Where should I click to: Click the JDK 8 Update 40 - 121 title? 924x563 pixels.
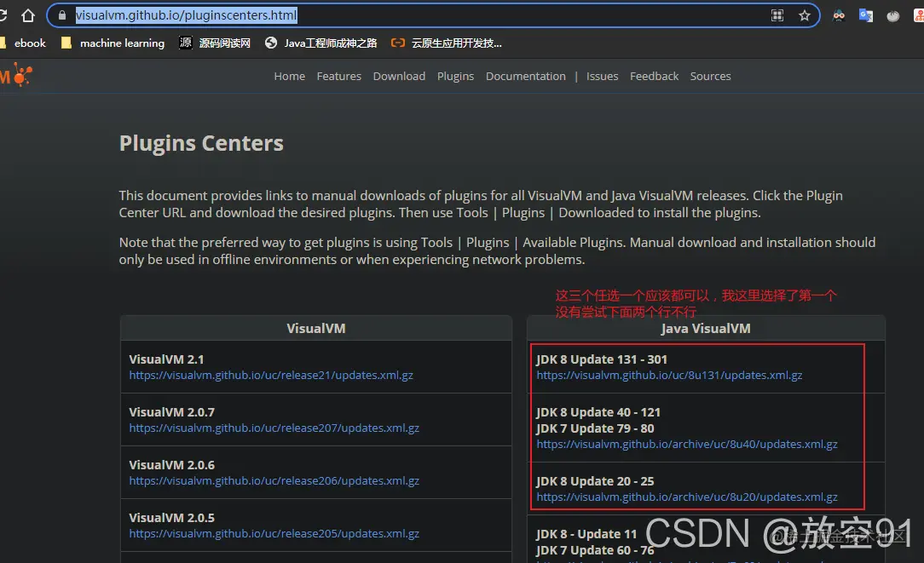pos(598,412)
